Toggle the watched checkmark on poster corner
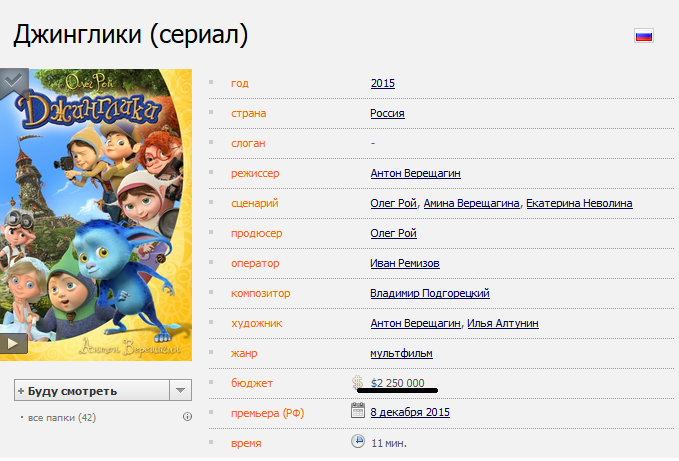679x461 pixels. [13, 81]
